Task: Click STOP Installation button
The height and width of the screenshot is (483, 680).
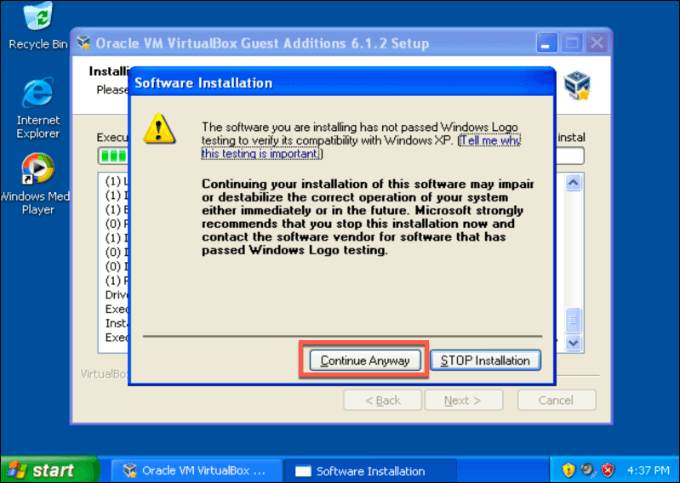Action: [x=485, y=360]
